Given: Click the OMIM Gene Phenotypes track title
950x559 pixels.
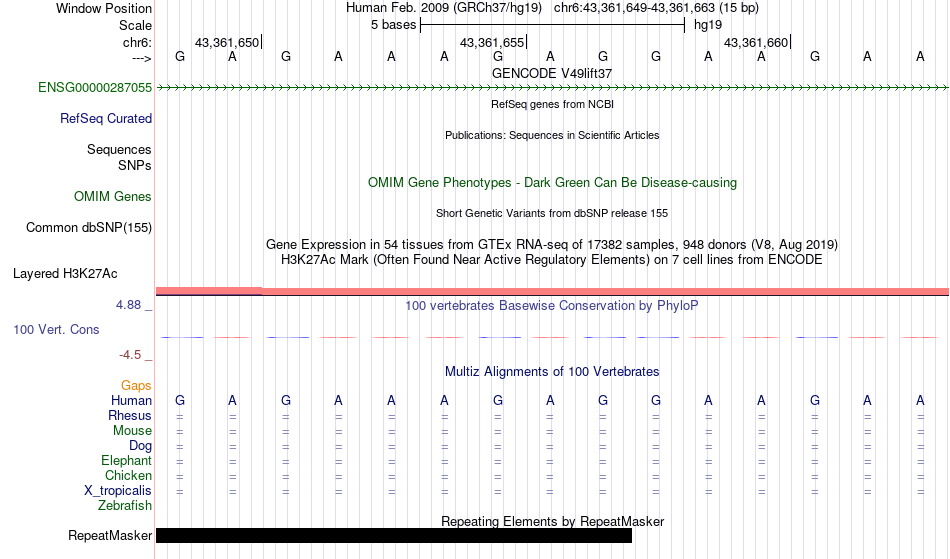Looking at the screenshot, I should pyautogui.click(x=553, y=183).
